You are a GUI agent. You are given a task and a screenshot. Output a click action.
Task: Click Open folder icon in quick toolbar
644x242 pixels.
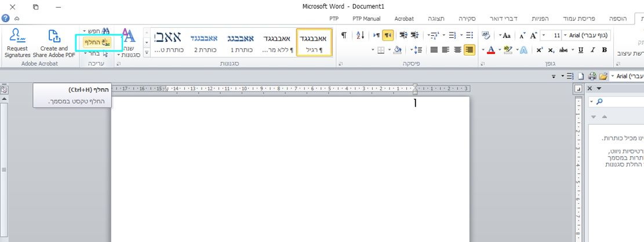click(x=603, y=76)
